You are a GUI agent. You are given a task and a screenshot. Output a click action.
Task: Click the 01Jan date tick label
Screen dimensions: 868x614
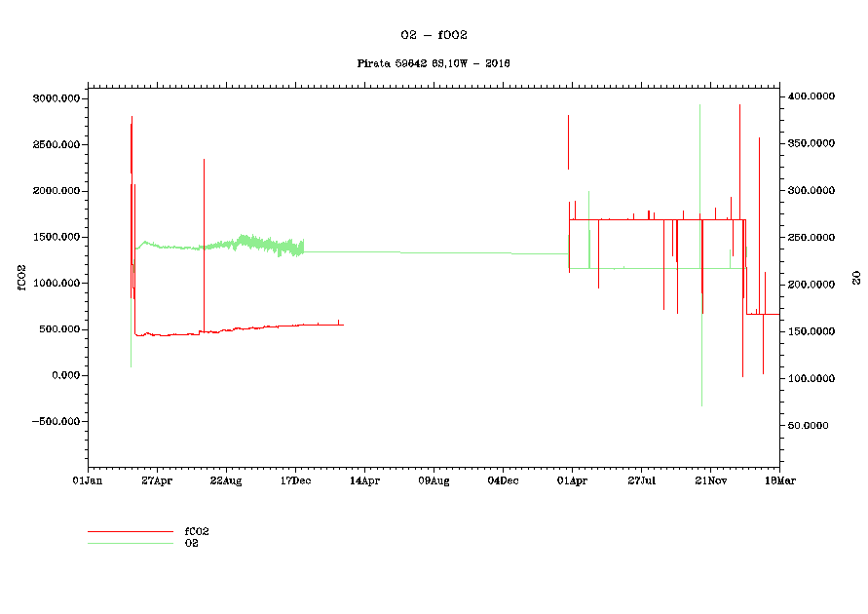coord(88,480)
